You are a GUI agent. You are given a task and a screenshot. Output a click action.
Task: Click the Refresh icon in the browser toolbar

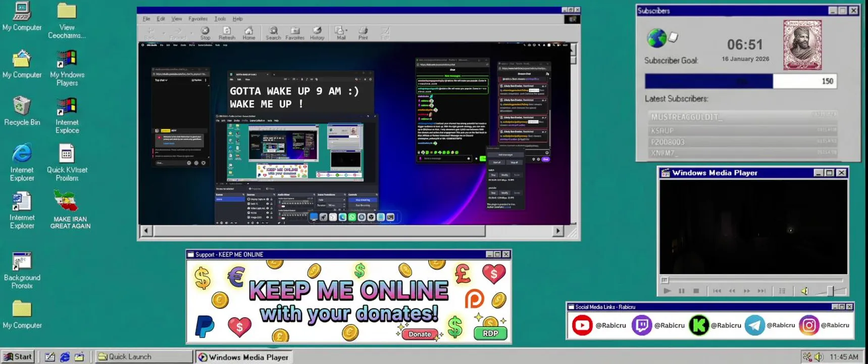tap(227, 33)
